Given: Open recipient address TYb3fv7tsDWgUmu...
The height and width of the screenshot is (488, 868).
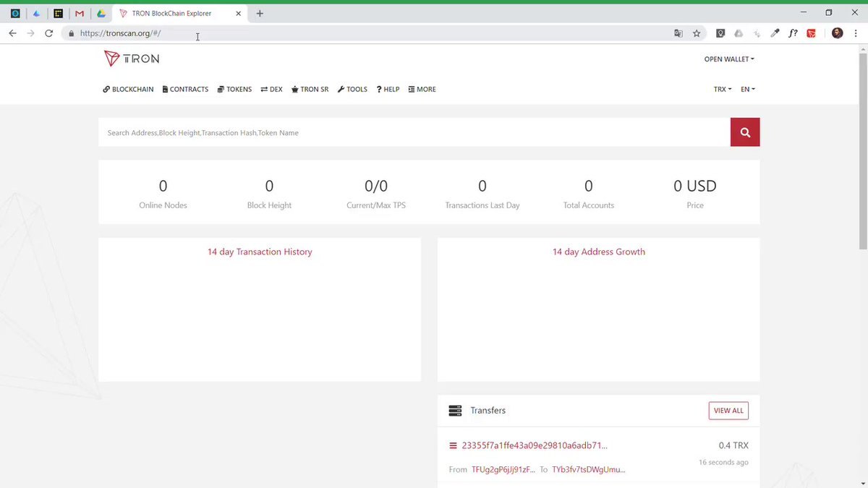Looking at the screenshot, I should (588, 469).
